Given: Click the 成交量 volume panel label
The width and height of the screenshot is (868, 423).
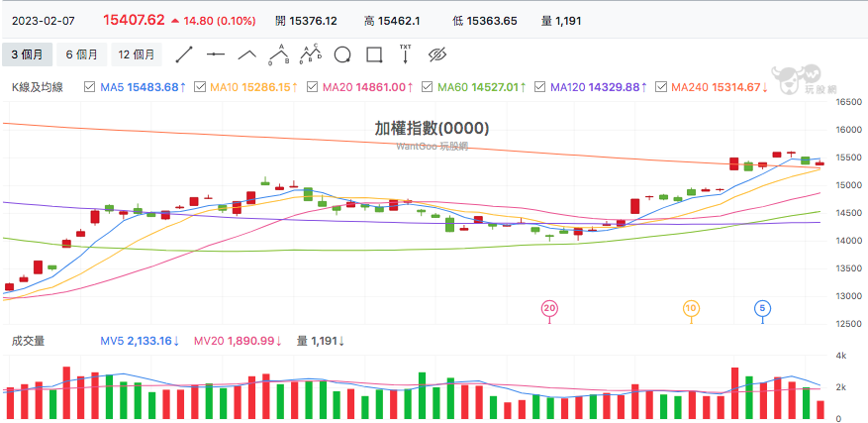Looking at the screenshot, I should [x=28, y=341].
